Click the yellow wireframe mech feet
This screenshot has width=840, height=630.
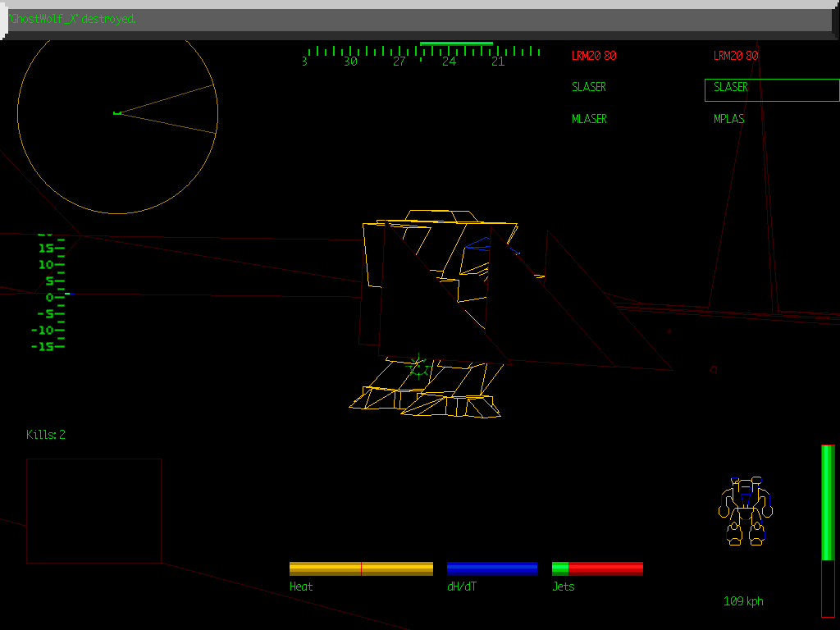pos(427,399)
